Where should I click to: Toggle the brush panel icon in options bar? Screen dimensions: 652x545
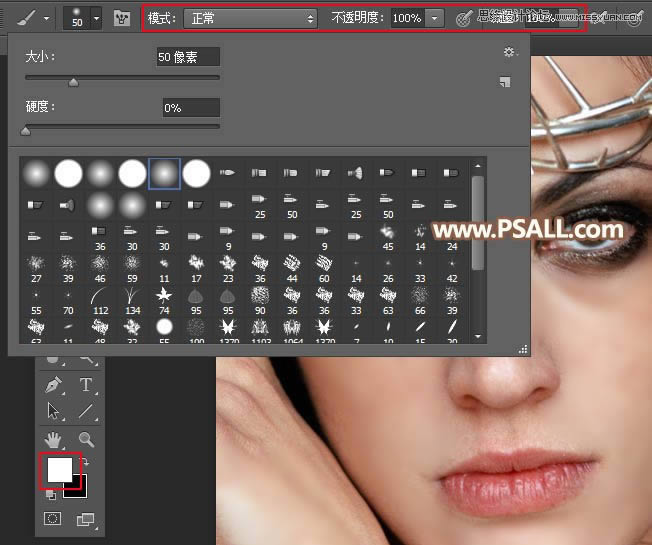coord(122,18)
